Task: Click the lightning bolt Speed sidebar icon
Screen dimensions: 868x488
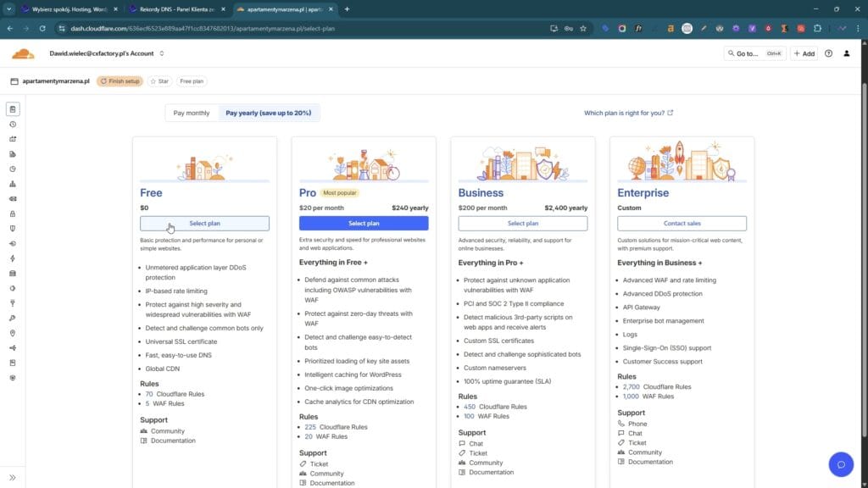Action: (13, 258)
